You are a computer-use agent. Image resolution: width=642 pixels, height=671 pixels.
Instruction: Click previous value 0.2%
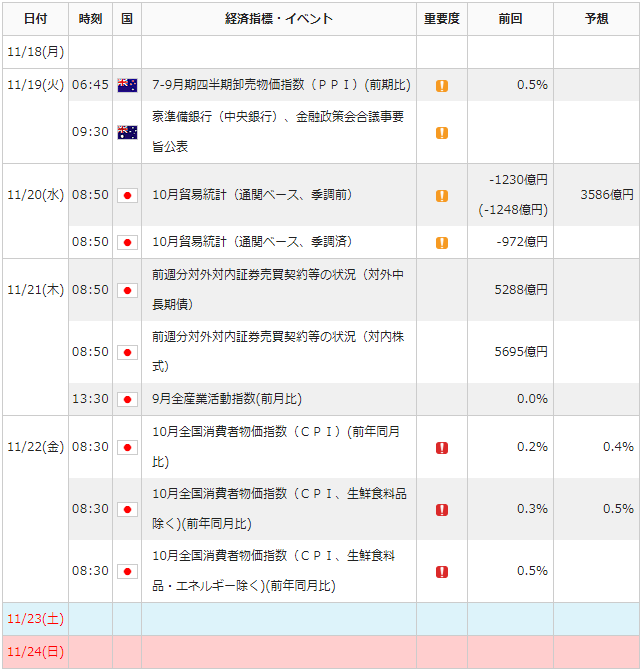532,447
